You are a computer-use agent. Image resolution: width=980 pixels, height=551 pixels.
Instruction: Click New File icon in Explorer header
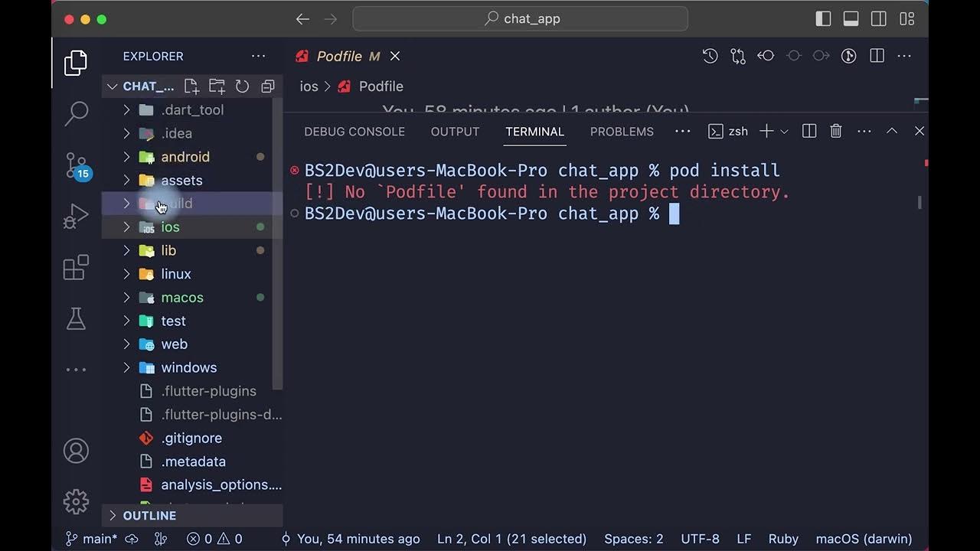(191, 86)
